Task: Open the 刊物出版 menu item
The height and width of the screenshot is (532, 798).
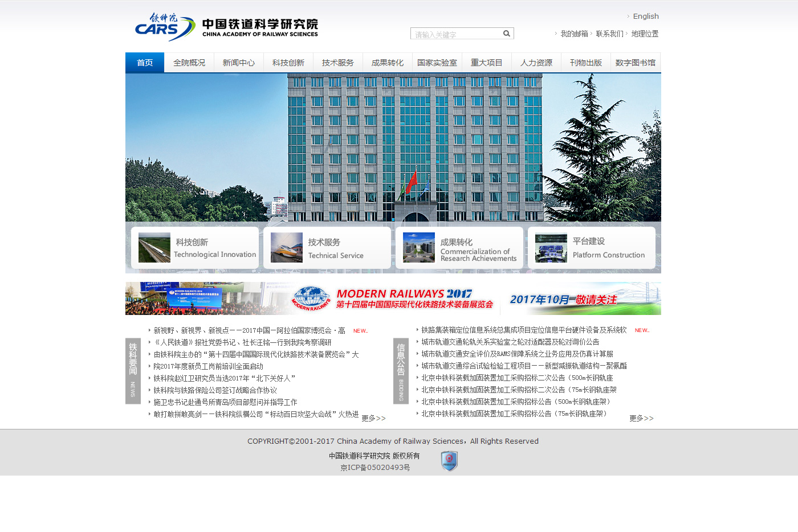Action: [x=586, y=63]
